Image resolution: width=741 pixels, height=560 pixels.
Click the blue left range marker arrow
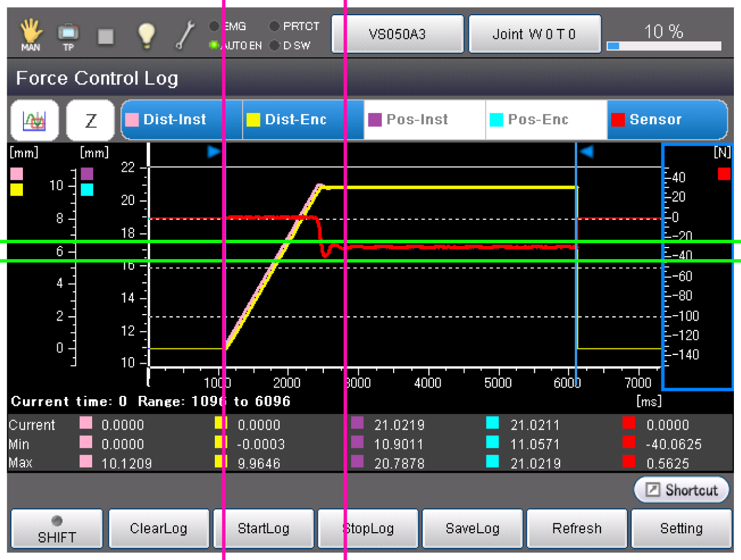pos(214,152)
